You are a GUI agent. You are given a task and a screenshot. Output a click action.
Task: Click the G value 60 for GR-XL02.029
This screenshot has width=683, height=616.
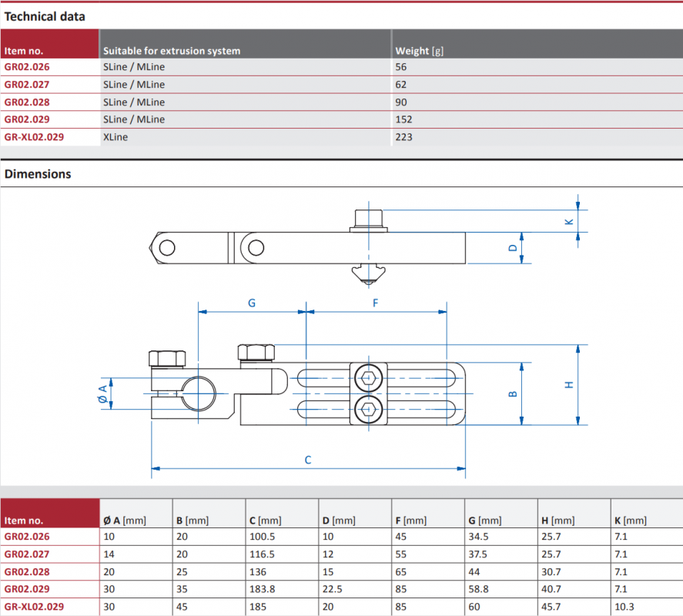(474, 607)
